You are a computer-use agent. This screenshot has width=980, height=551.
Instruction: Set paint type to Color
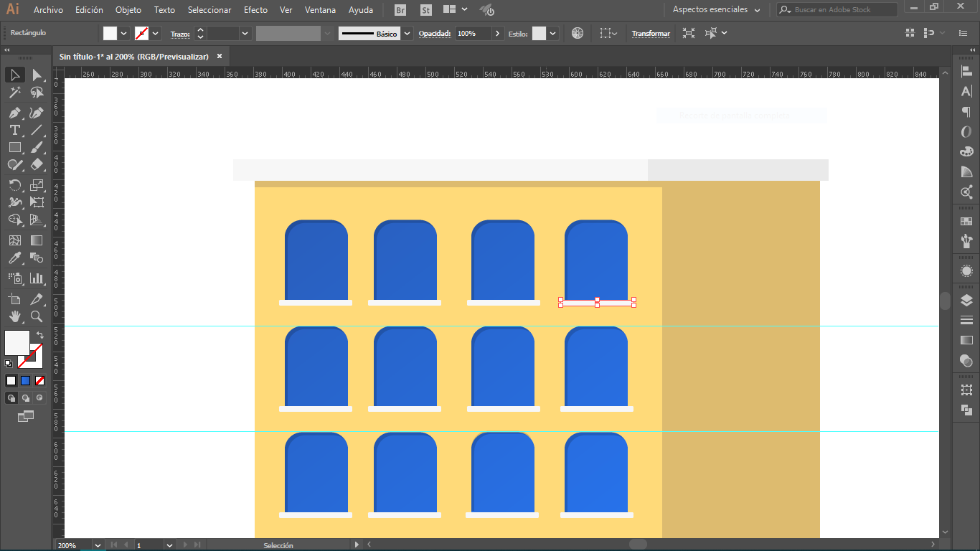pyautogui.click(x=11, y=380)
